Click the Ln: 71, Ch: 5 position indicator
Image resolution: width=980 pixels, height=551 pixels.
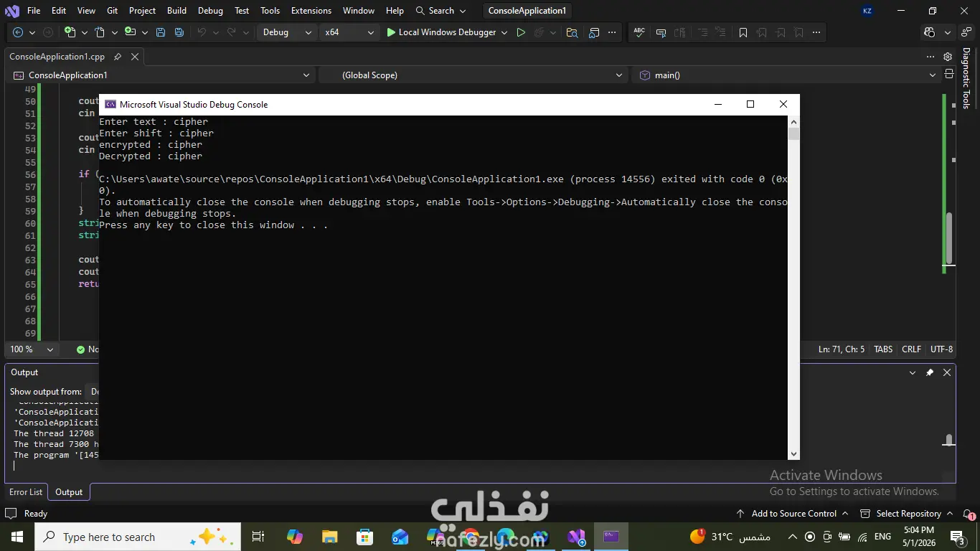[842, 349]
